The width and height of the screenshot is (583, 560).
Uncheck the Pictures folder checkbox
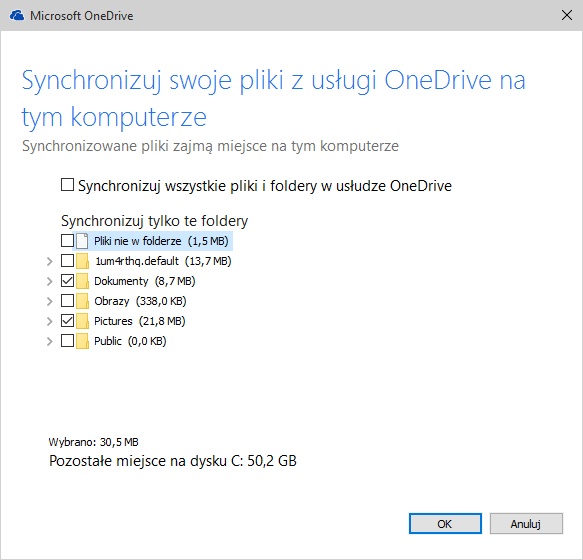point(67,321)
